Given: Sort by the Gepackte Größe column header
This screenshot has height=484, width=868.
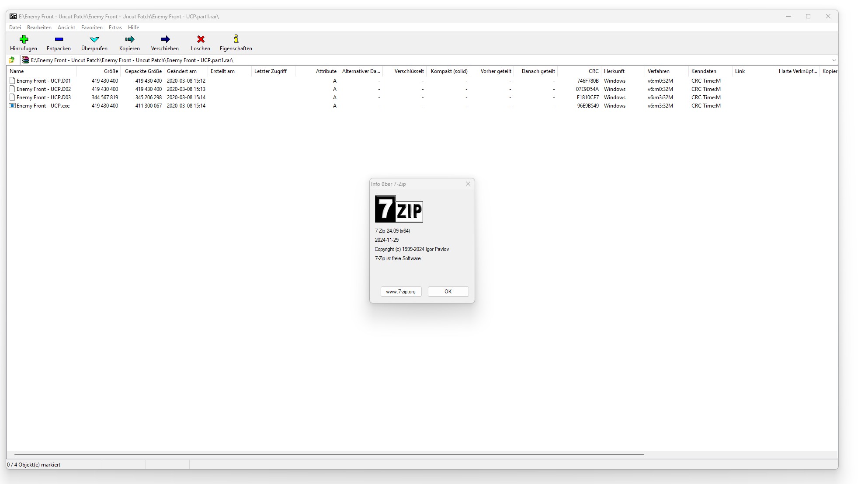Looking at the screenshot, I should 142,71.
